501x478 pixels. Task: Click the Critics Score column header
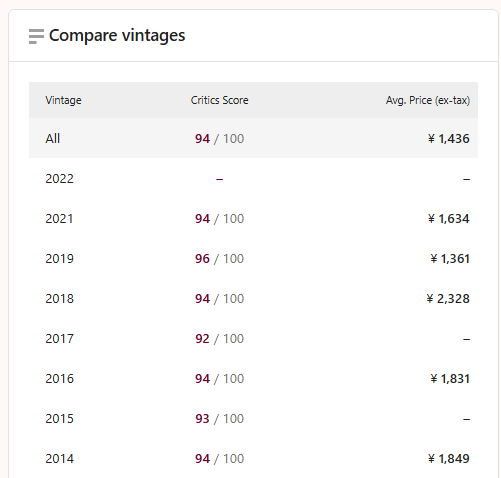[x=219, y=100]
